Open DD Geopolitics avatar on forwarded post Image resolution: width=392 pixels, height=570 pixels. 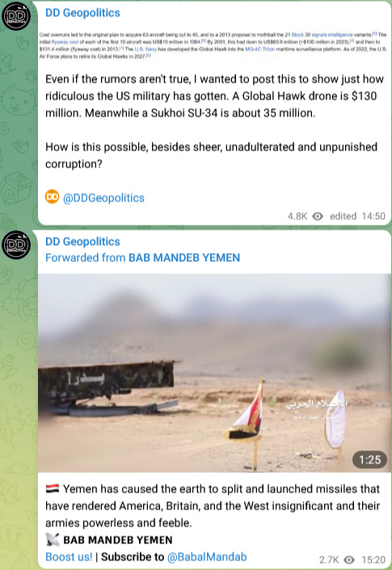(16, 244)
